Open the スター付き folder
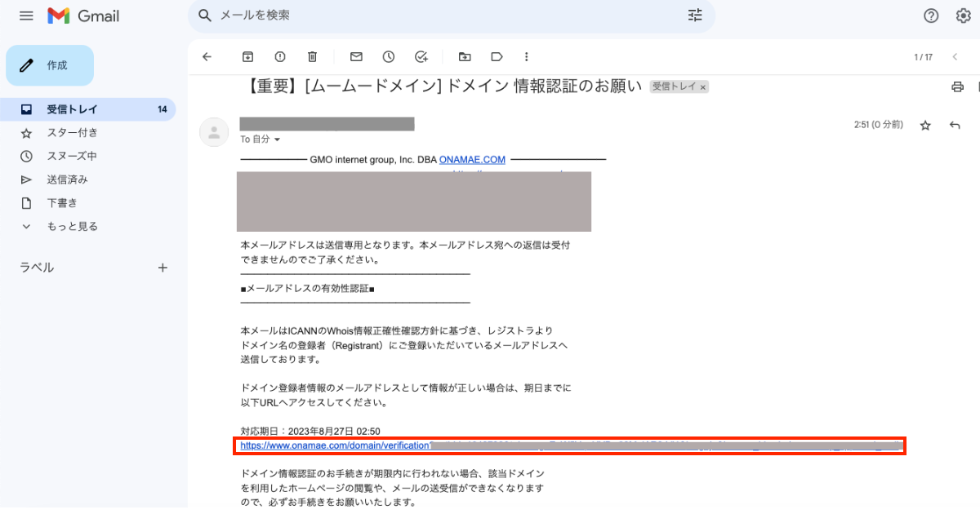Screen dimensions: 980x514 point(72,132)
